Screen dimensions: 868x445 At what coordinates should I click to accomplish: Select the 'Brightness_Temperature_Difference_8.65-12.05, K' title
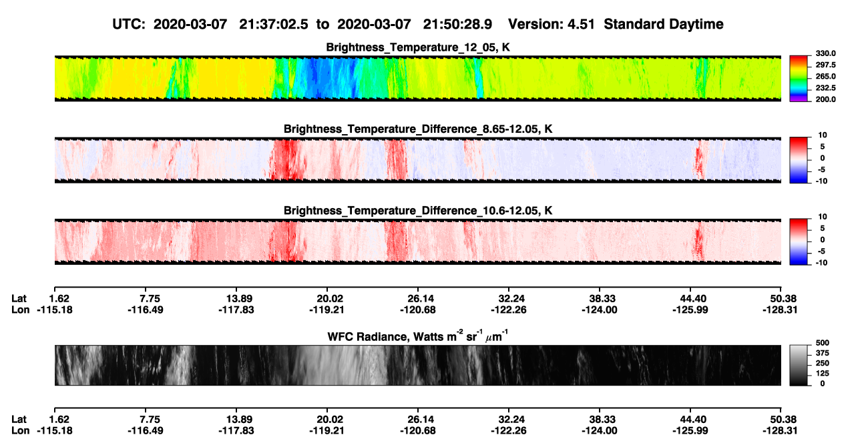(x=418, y=129)
